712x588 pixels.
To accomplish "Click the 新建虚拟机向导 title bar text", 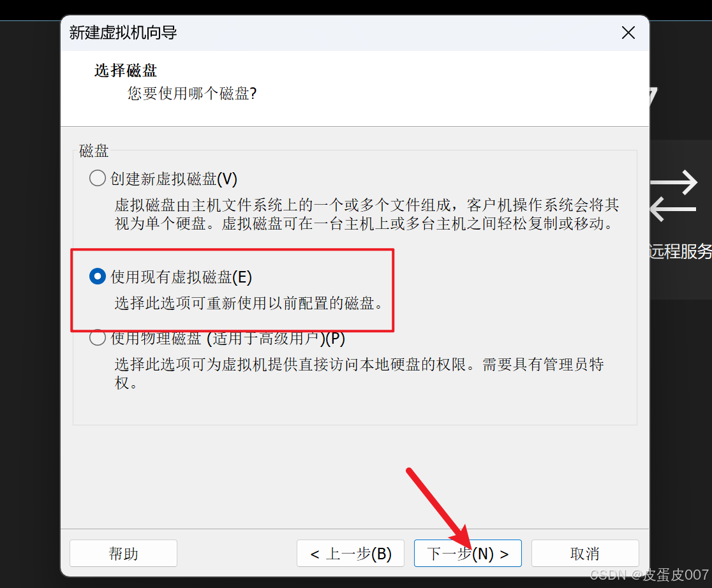I will pyautogui.click(x=123, y=33).
